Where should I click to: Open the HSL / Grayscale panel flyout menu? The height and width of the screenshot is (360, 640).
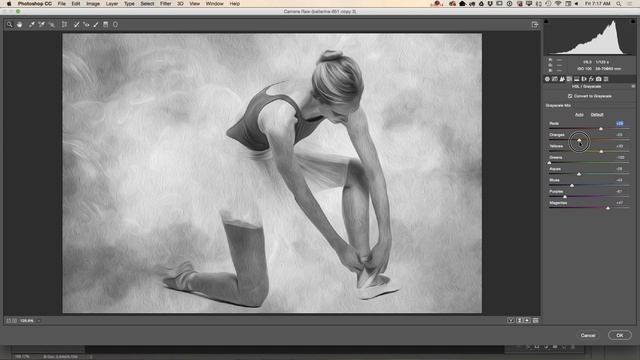633,87
